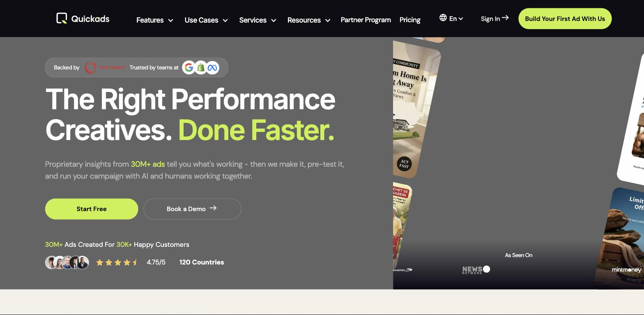Expand the Features chevron
644x315 pixels.
click(171, 20)
